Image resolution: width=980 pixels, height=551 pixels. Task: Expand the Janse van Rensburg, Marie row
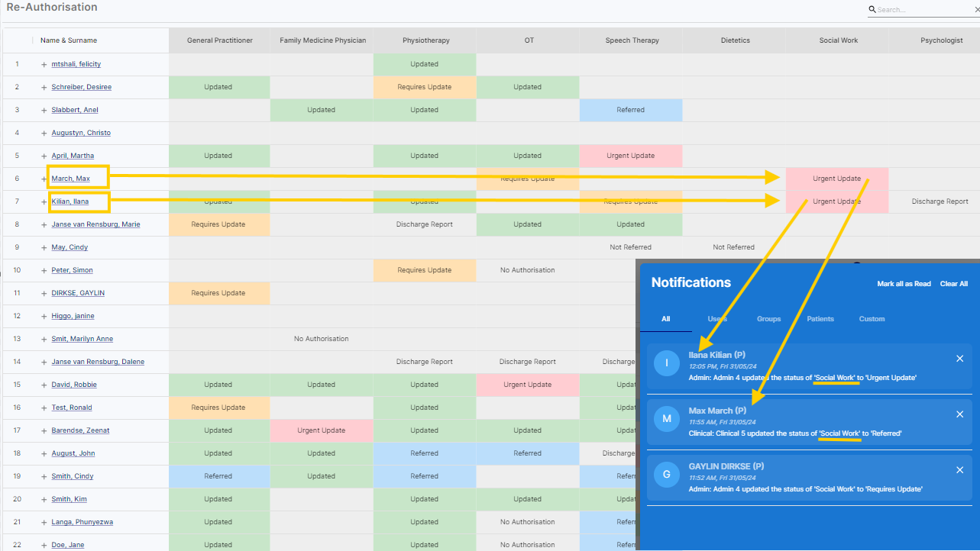click(44, 224)
